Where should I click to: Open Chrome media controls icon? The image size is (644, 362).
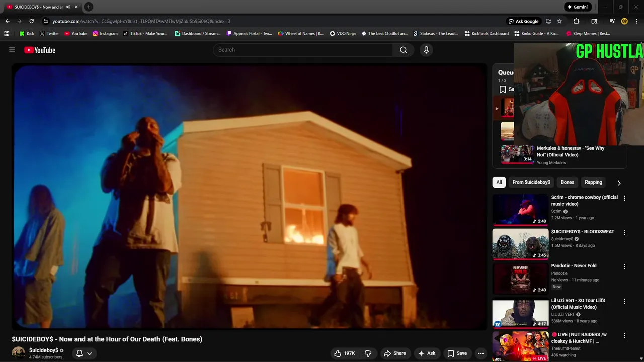[612, 21]
